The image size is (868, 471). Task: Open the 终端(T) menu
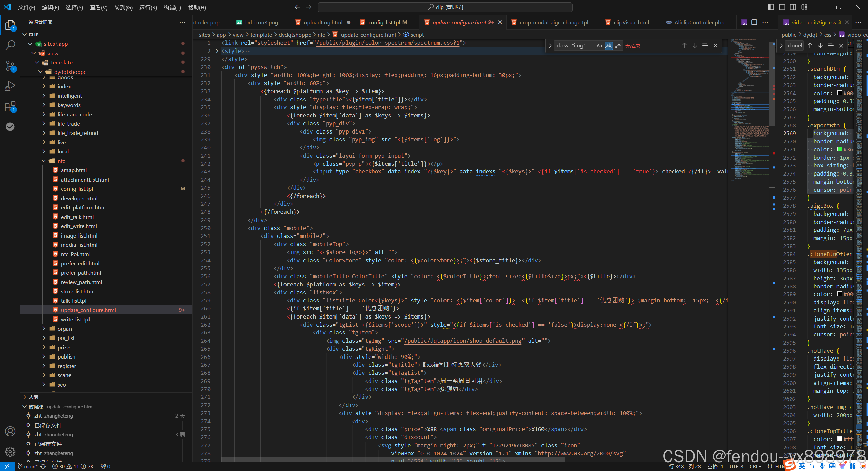(x=172, y=7)
